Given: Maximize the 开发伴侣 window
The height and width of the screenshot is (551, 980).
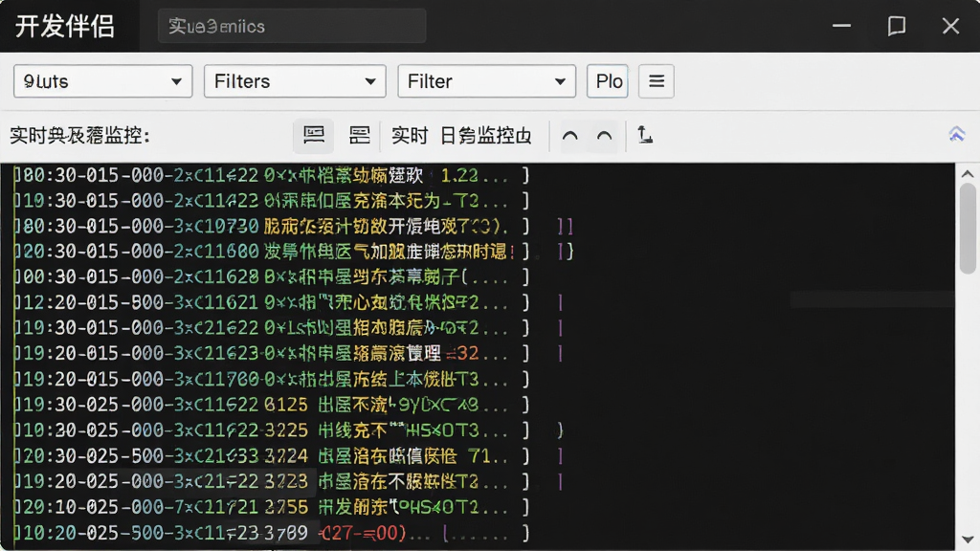Looking at the screenshot, I should [896, 26].
